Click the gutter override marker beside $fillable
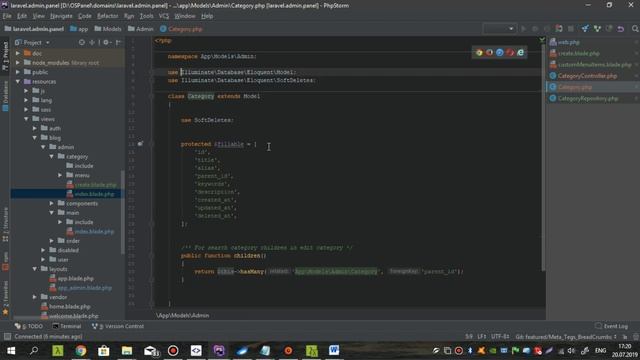This screenshot has width=640, height=360. [140, 144]
